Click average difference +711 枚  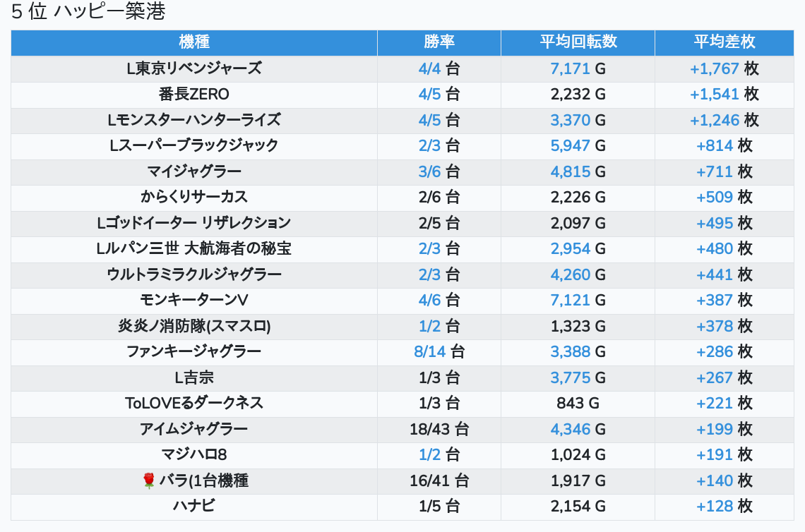(x=724, y=171)
